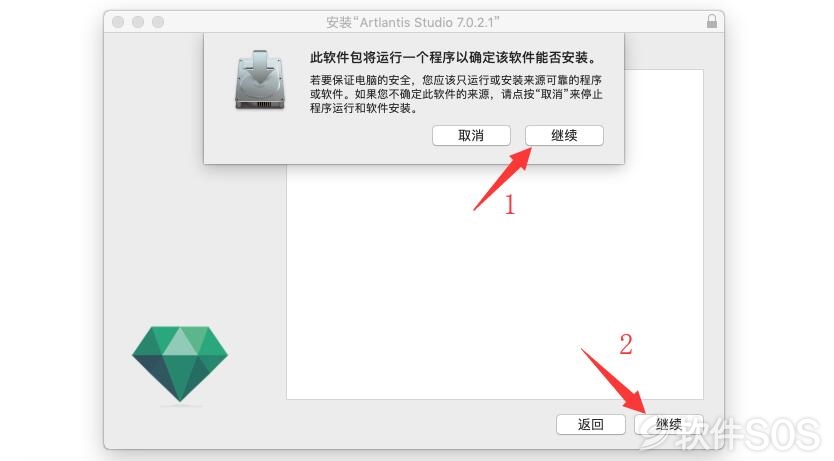
Task: Click the installer disk drive icon in dialog
Action: pos(260,80)
